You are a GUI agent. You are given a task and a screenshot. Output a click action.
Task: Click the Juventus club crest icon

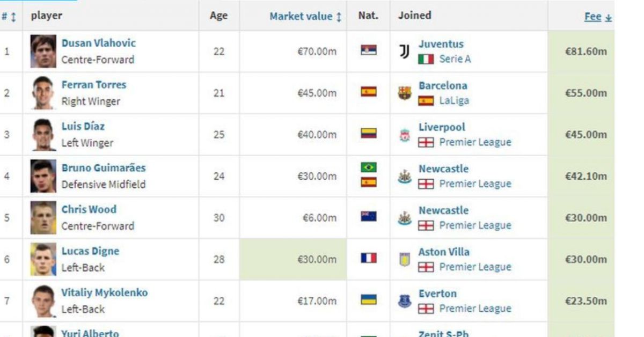click(405, 52)
